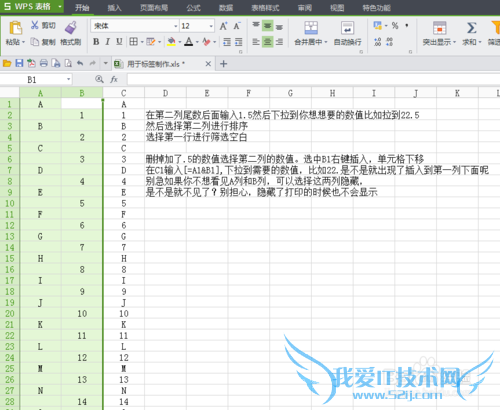Increase indent icon in ribbon
This screenshot has height=410, width=500.
tap(239, 42)
